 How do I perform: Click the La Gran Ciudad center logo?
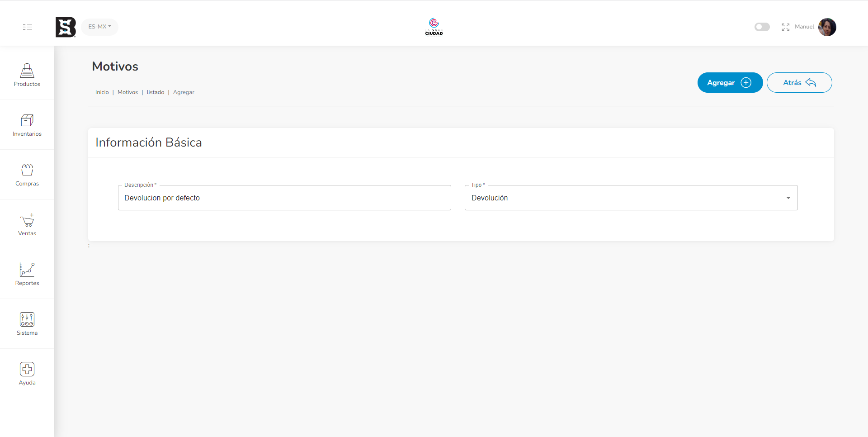click(434, 27)
